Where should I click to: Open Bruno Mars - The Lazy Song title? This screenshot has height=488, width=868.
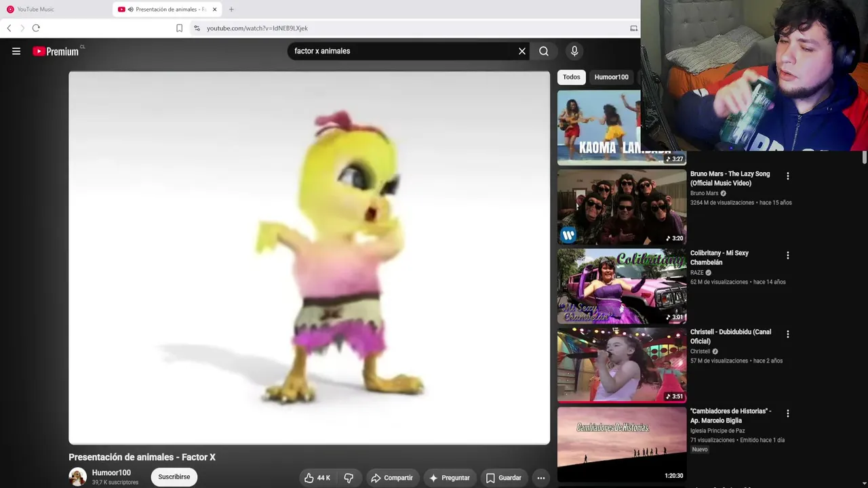tap(730, 178)
